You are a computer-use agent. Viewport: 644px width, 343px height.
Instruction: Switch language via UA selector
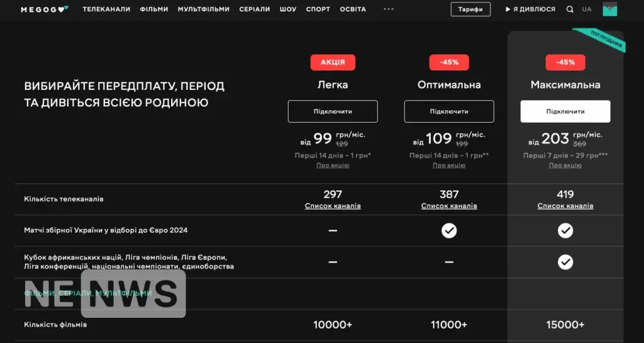(587, 9)
